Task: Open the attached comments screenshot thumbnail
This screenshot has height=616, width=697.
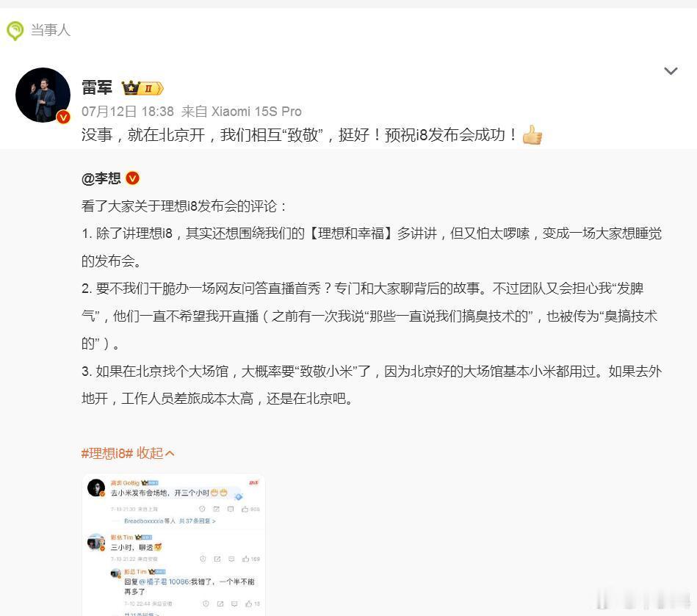Action: (173, 545)
